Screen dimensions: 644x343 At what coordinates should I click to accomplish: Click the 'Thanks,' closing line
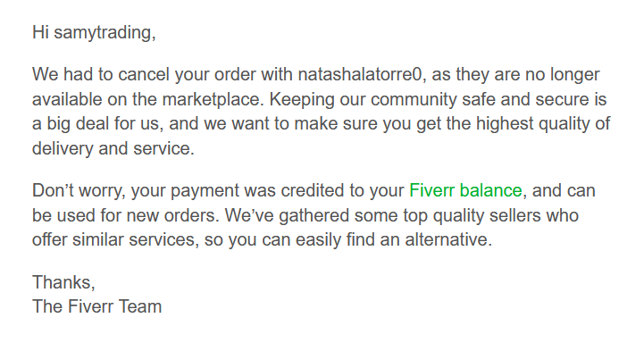(x=63, y=282)
